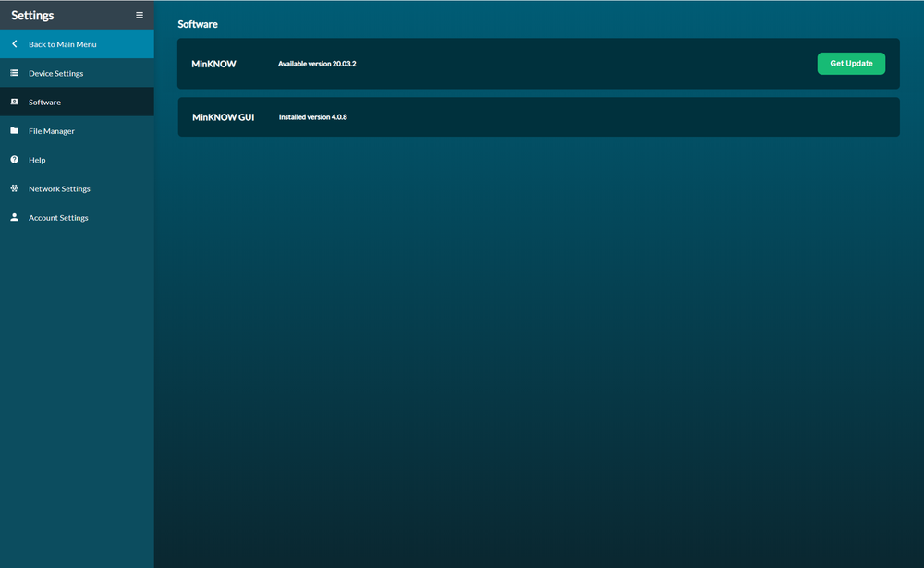Open the Help section
924x568 pixels.
(77, 160)
